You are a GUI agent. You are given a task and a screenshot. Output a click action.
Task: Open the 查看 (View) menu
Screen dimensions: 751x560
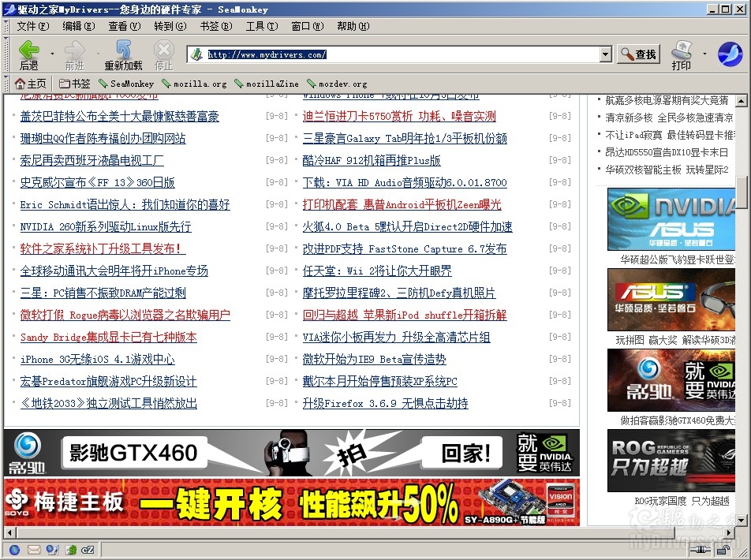[124, 26]
